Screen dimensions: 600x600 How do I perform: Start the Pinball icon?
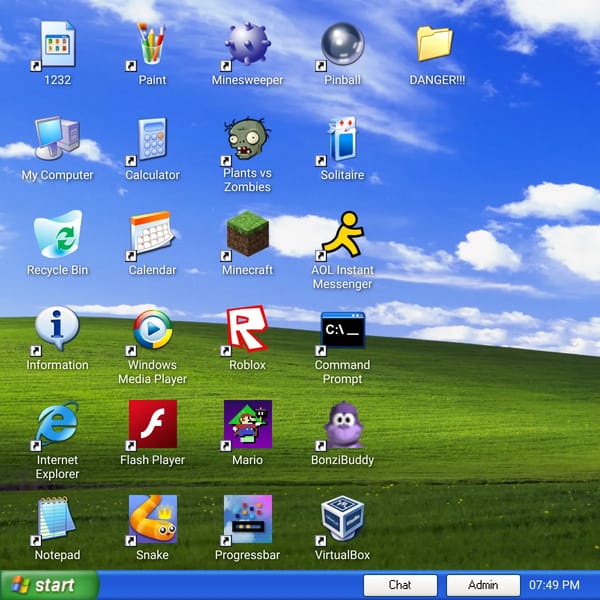coord(342,45)
